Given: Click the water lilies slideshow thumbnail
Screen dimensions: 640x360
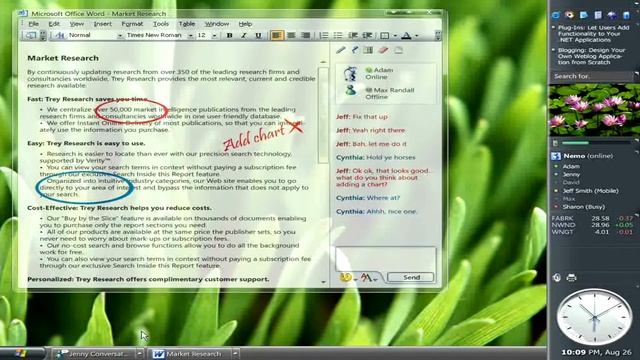Looking at the screenshot, I should pyautogui.click(x=594, y=110).
